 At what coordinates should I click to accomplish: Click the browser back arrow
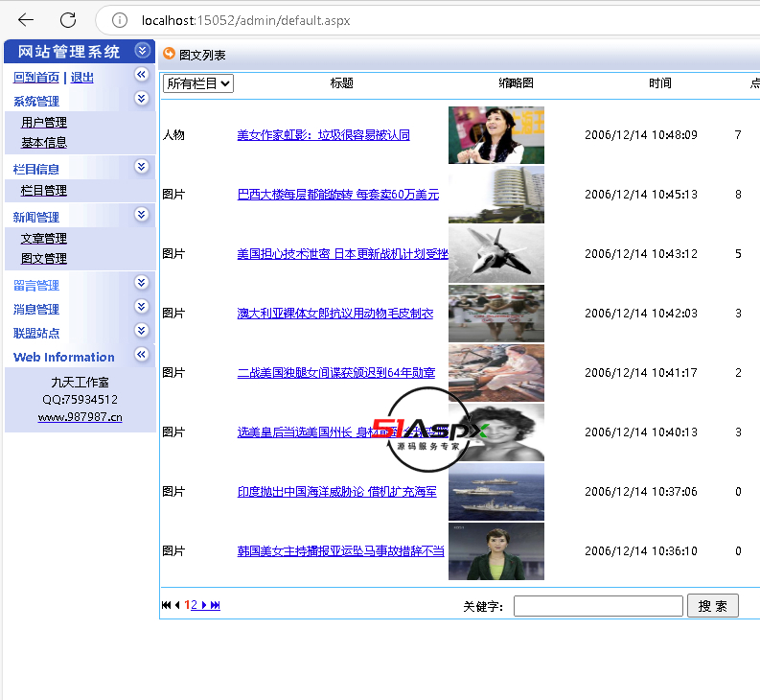(x=26, y=20)
